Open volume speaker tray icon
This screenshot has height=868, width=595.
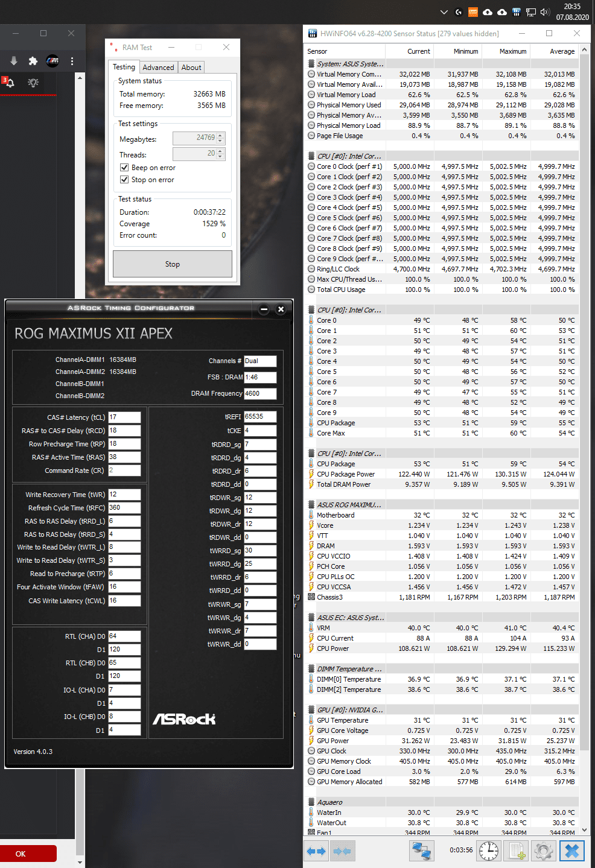pos(545,12)
